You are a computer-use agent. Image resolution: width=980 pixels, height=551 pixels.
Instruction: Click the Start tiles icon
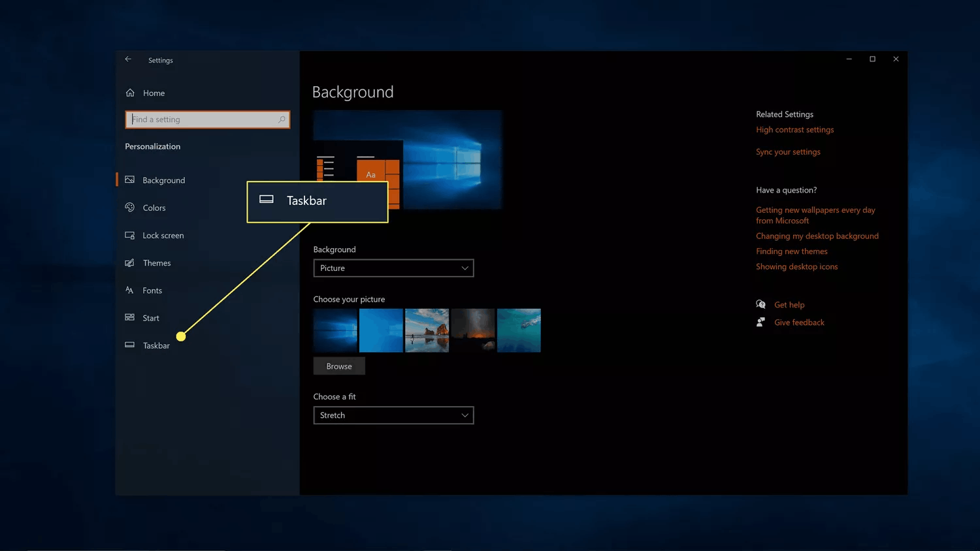click(x=129, y=317)
